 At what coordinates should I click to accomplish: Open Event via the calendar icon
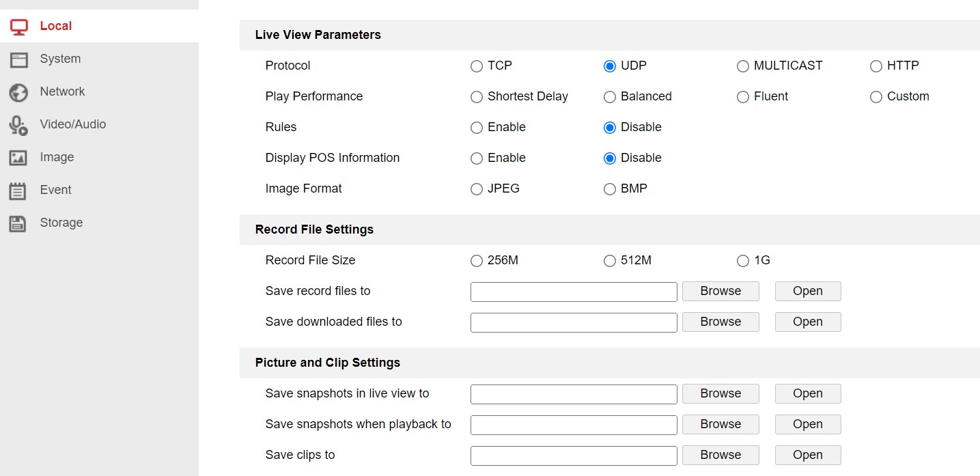click(x=19, y=191)
